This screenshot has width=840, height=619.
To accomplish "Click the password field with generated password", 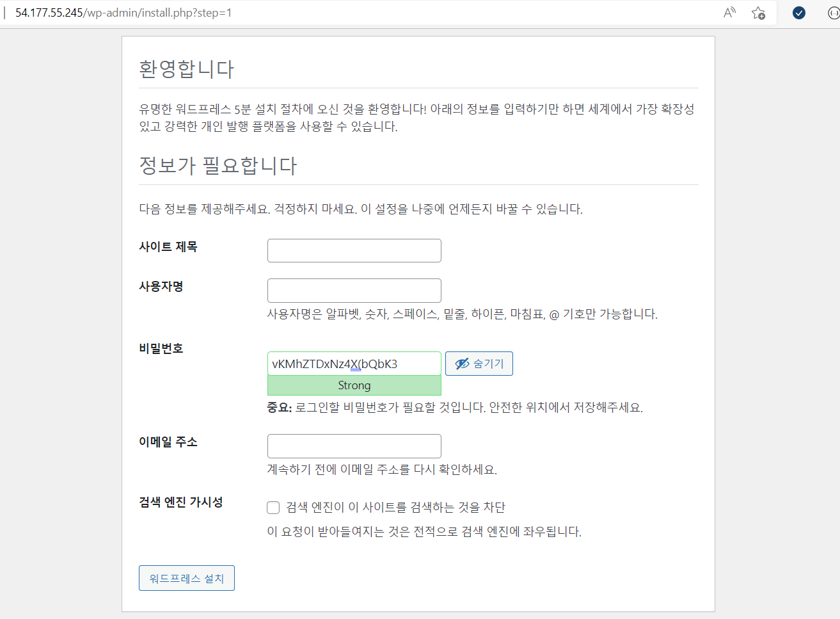I will pos(354,364).
